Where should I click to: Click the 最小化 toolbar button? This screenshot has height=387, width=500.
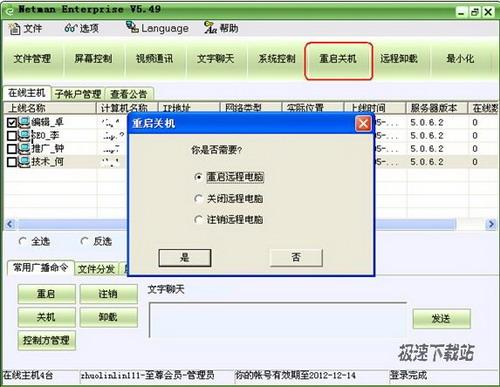[460, 59]
